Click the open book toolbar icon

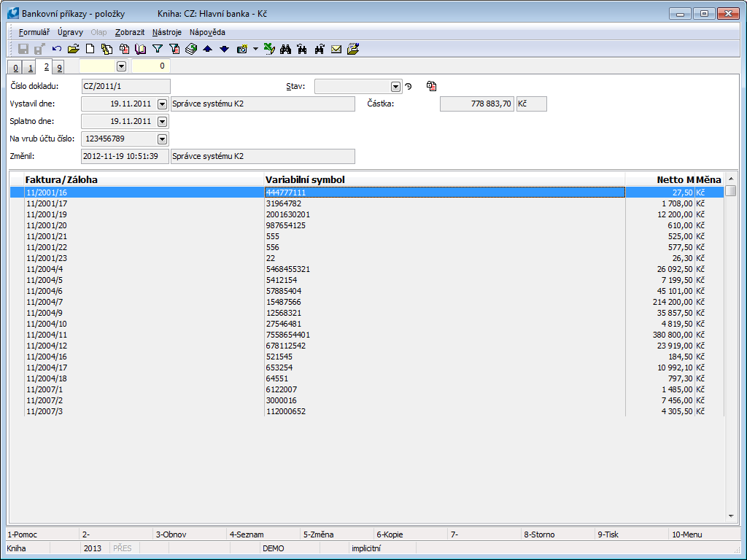point(140,49)
